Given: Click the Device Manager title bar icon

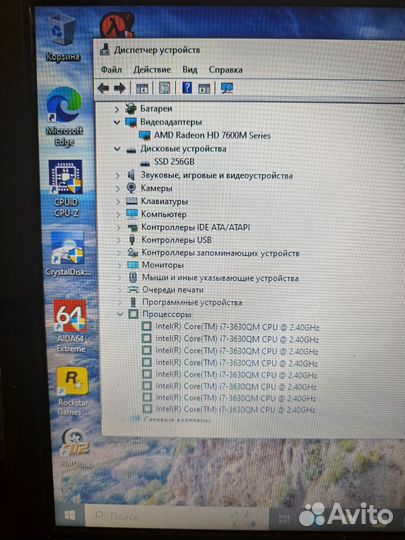Looking at the screenshot, I should tap(105, 50).
